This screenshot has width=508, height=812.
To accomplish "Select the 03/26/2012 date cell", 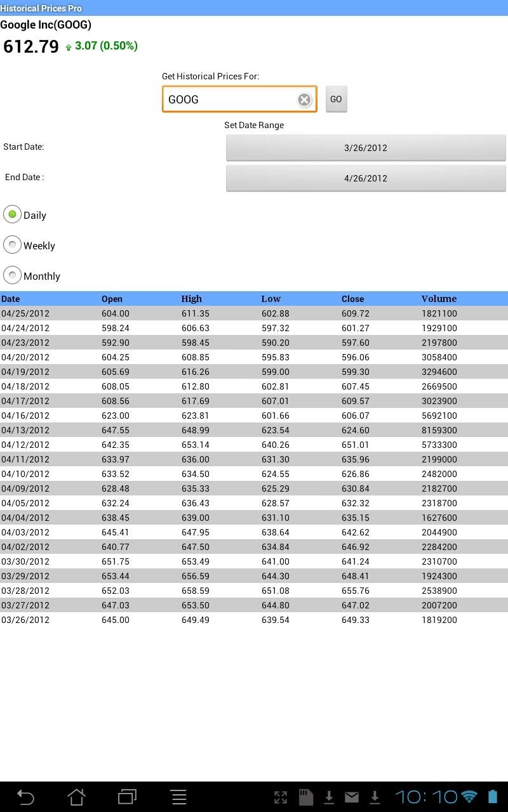I will (25, 620).
